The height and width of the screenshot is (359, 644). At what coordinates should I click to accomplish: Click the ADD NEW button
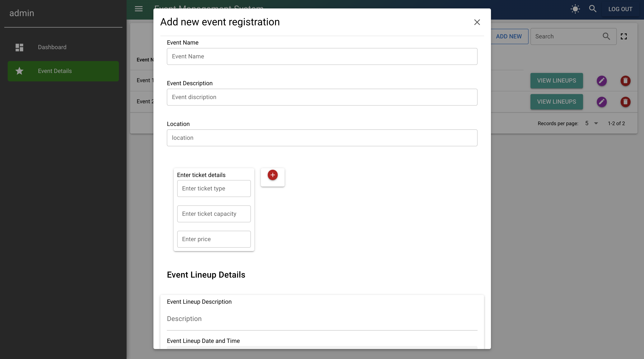[509, 36]
